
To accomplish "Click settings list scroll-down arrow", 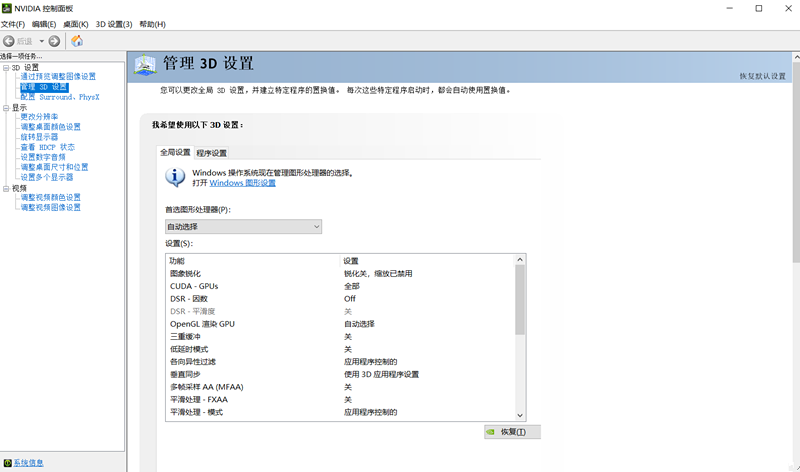I will [520, 415].
